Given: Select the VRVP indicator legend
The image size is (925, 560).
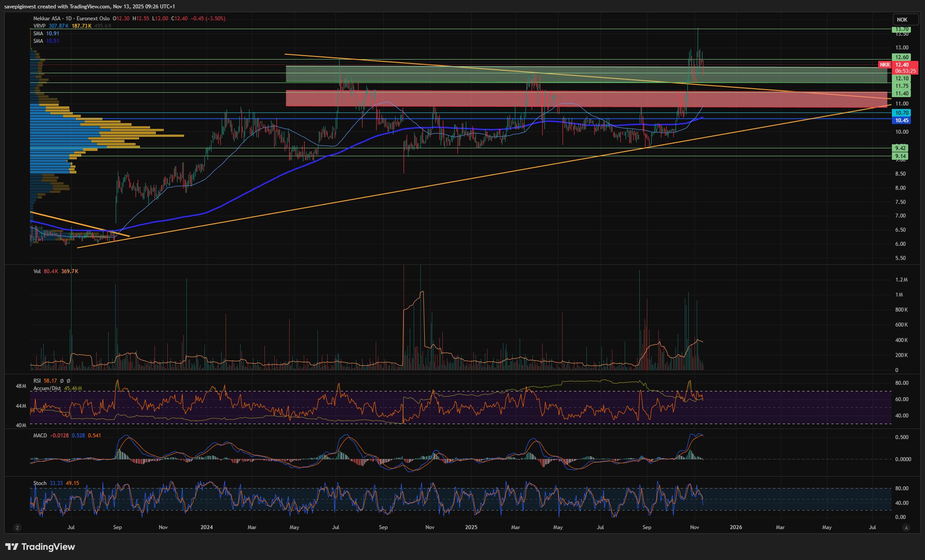Looking at the screenshot, I should point(40,26).
